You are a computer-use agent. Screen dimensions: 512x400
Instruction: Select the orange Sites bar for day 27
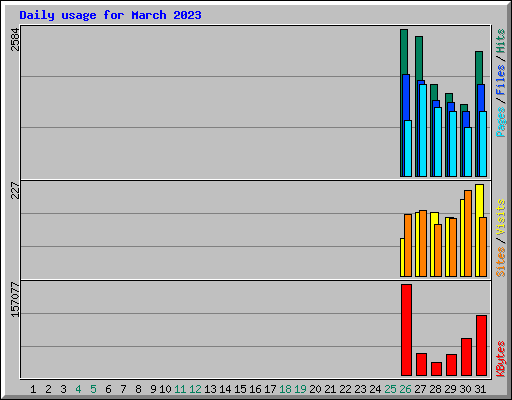point(423,243)
